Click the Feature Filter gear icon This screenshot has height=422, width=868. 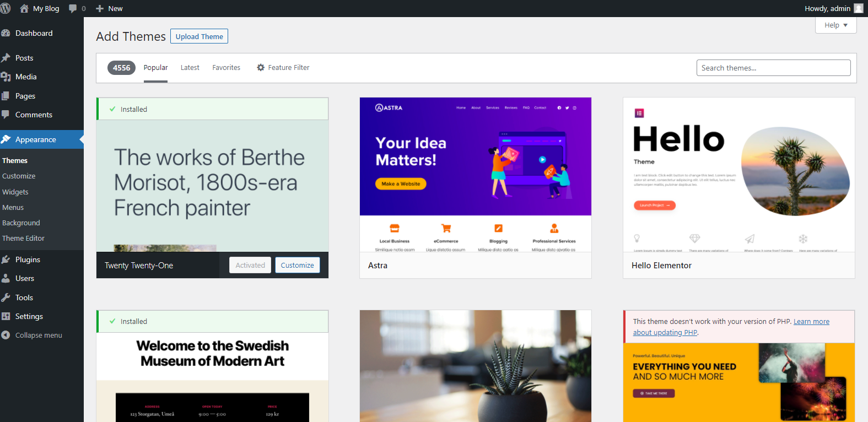pos(261,67)
